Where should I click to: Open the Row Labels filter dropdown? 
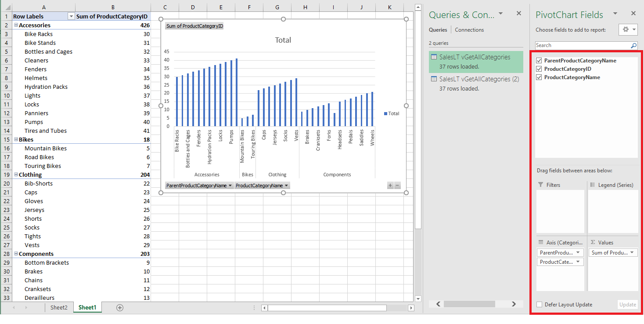(71, 16)
